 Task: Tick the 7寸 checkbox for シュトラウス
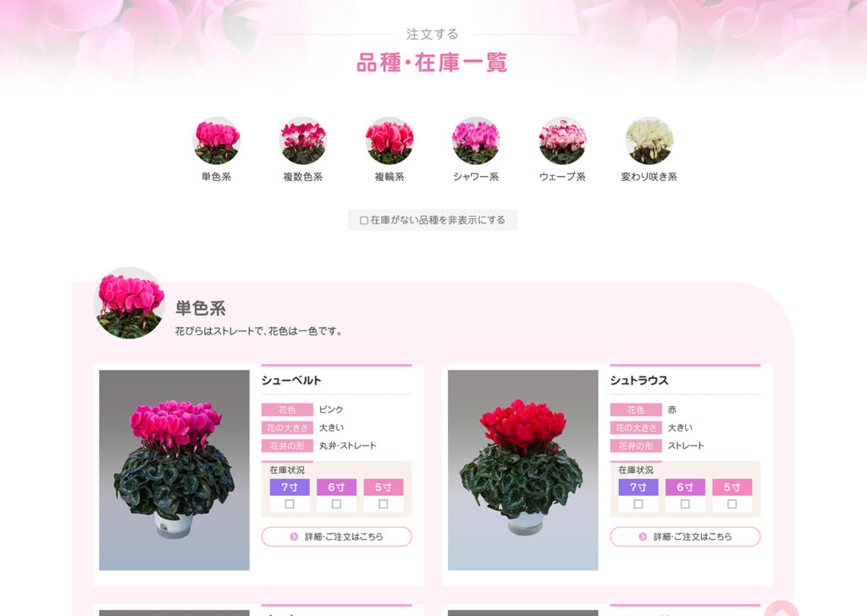638,503
